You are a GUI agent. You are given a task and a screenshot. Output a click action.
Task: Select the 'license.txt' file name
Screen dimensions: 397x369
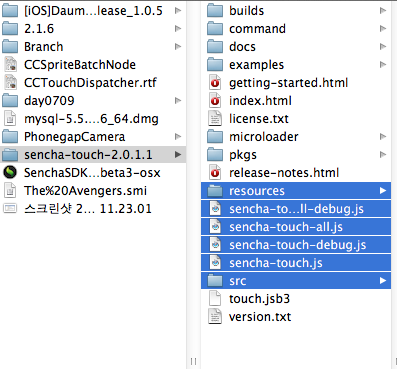259,119
